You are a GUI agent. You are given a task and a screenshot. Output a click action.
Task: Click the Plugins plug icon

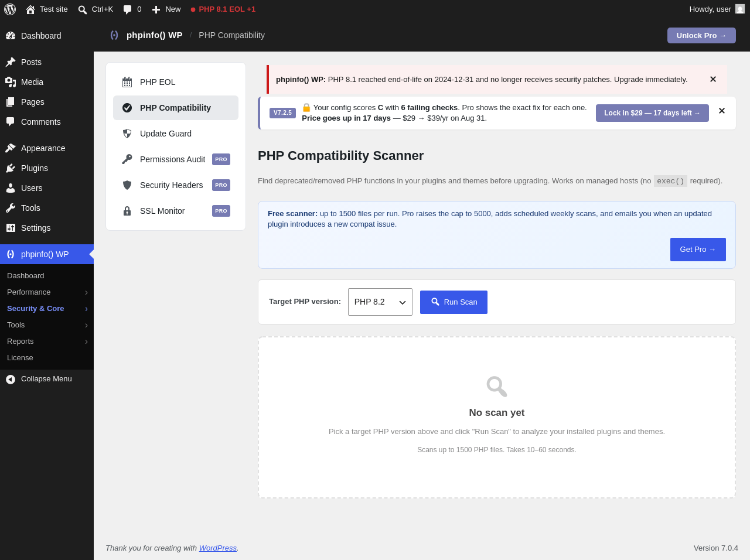click(11, 168)
